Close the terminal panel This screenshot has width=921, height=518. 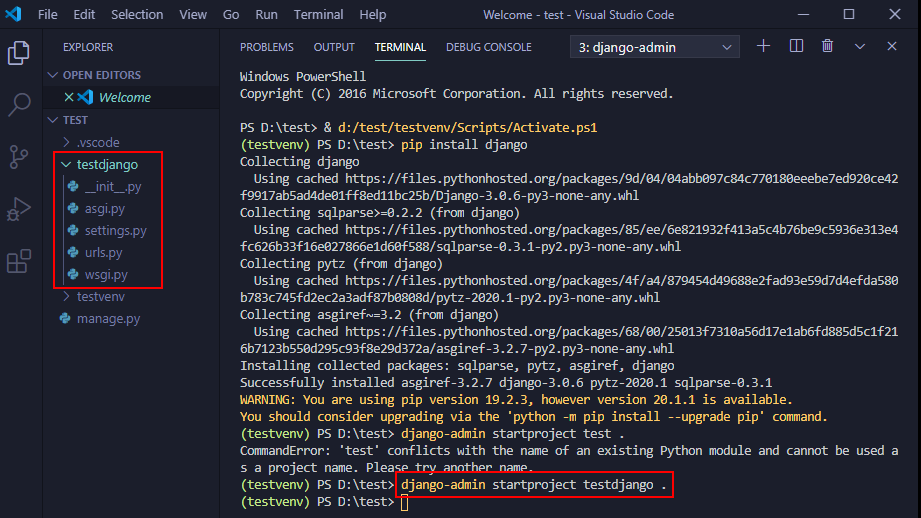click(892, 46)
